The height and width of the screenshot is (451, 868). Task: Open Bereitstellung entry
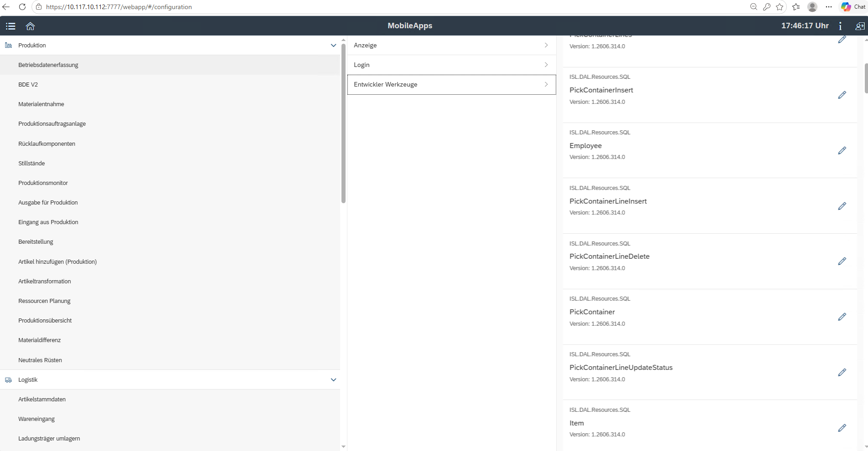170,241
